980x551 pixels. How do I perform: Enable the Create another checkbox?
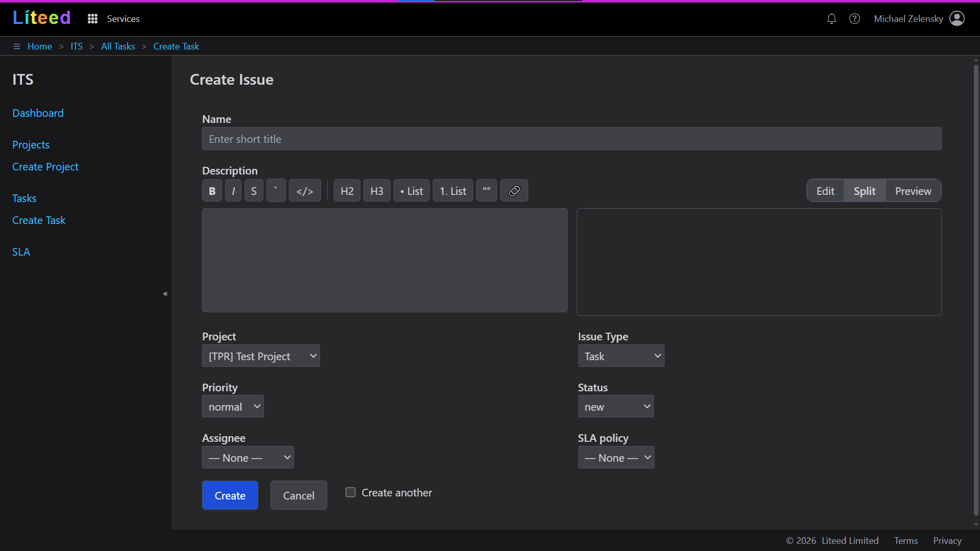[x=351, y=492]
